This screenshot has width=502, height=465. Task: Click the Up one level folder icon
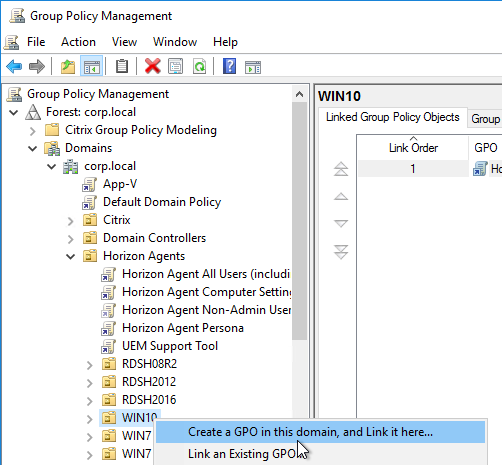click(x=68, y=66)
